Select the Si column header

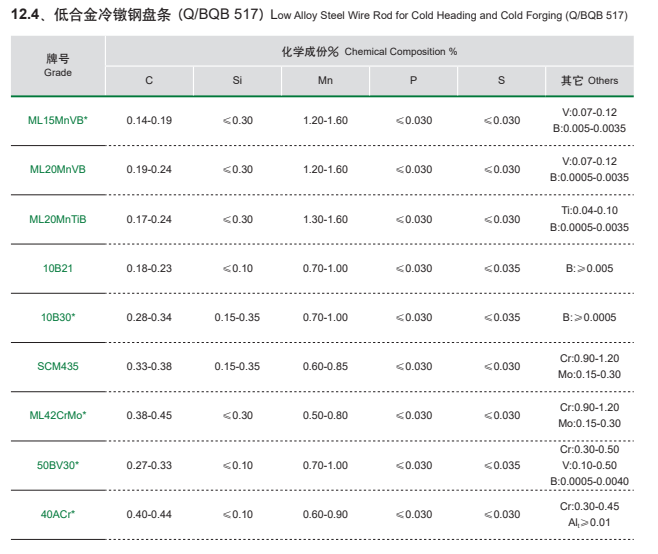click(x=237, y=80)
